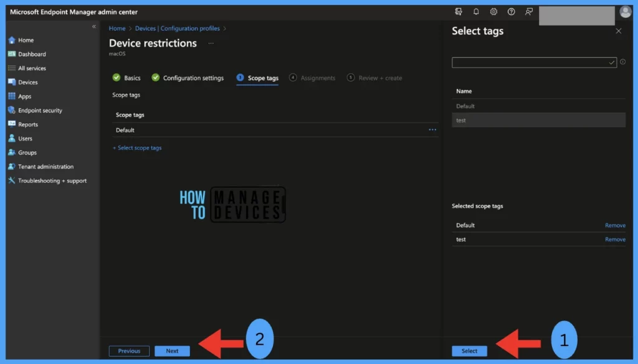Screen dimensions: 638x364
Task: Remove the test selected scope tag
Action: point(615,240)
